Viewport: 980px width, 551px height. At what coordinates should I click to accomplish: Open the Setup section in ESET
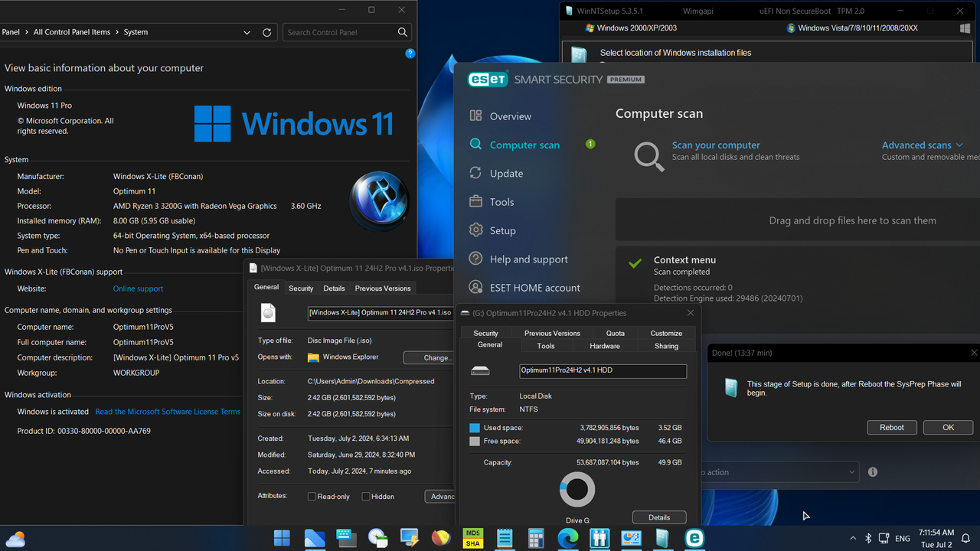(475, 230)
